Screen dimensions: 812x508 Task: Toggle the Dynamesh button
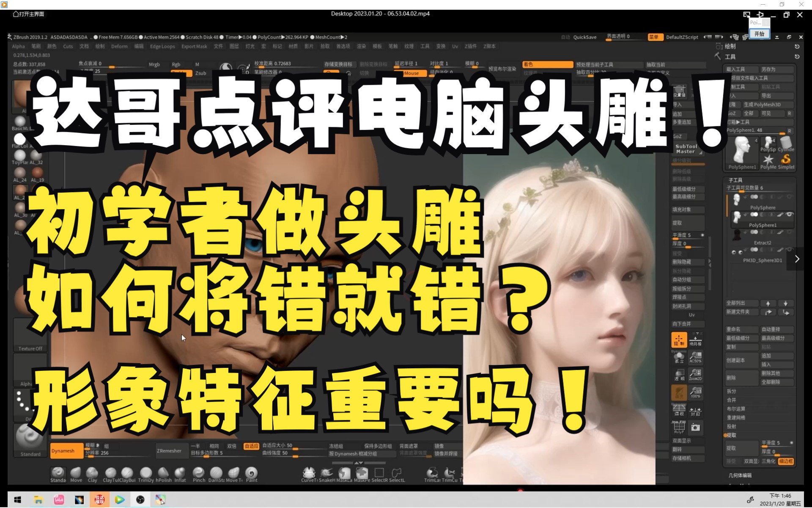pos(66,451)
